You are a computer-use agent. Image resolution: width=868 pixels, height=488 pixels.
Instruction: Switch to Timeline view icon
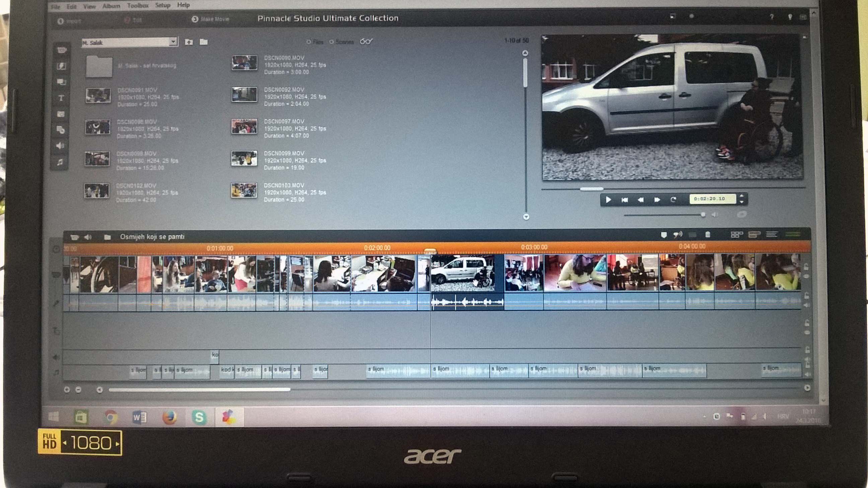[x=754, y=234]
